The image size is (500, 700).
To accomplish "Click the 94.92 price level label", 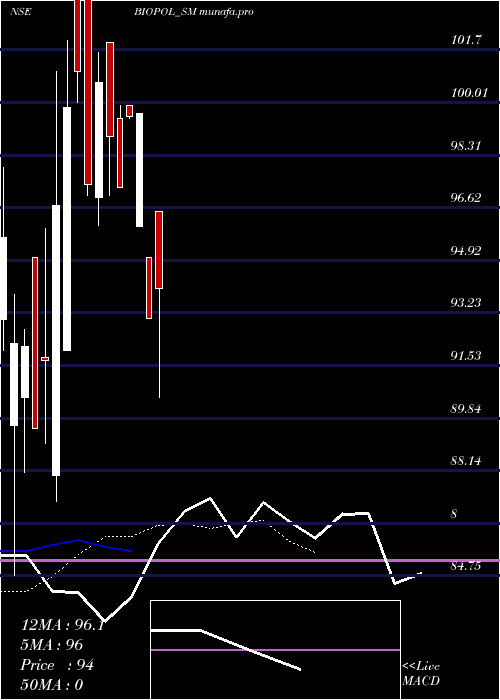I will pyautogui.click(x=466, y=250).
